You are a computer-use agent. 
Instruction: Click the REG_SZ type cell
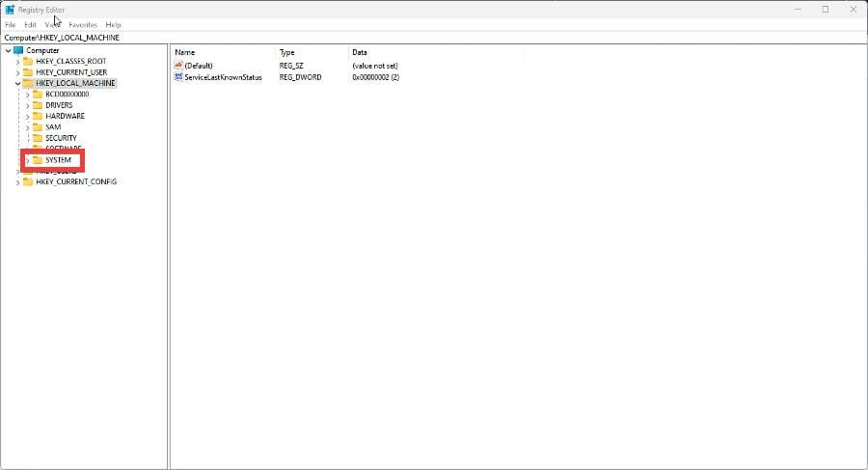(291, 66)
